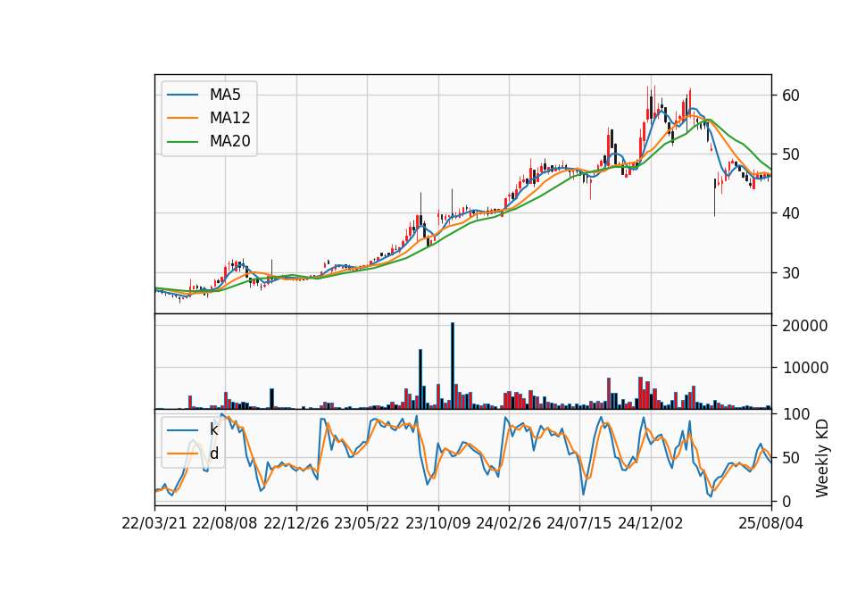Click the price axis value 60

[791, 96]
